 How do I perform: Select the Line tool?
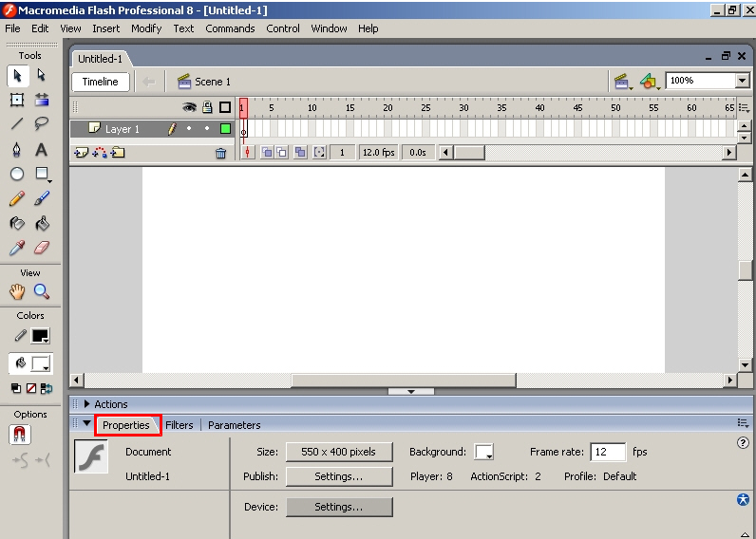point(17,123)
